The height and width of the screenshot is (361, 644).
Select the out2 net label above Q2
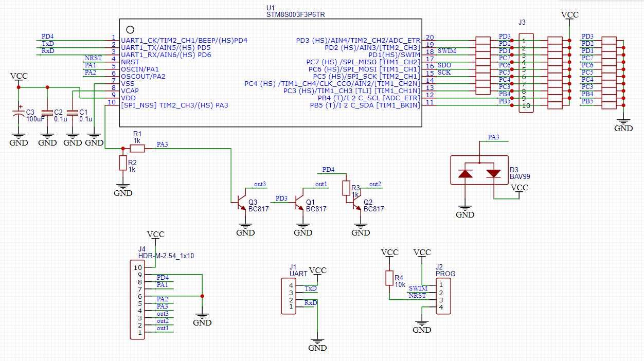tap(375, 184)
